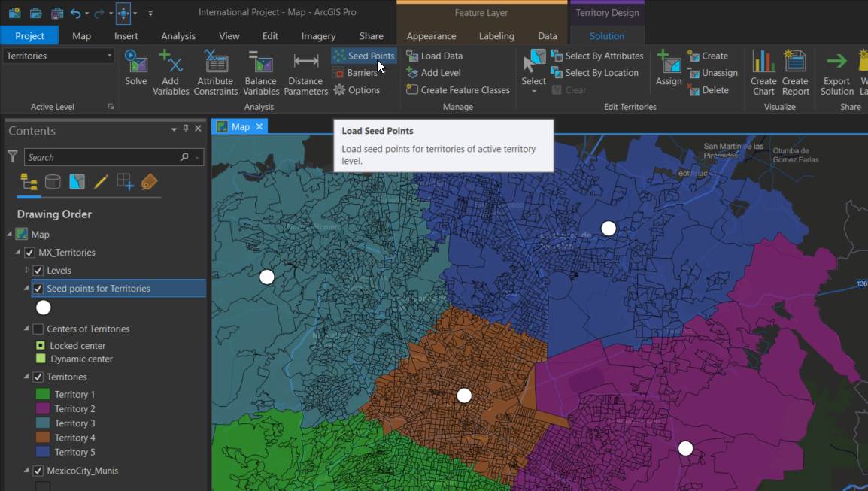Open the Project tab
The width and height of the screenshot is (868, 491).
[29, 35]
